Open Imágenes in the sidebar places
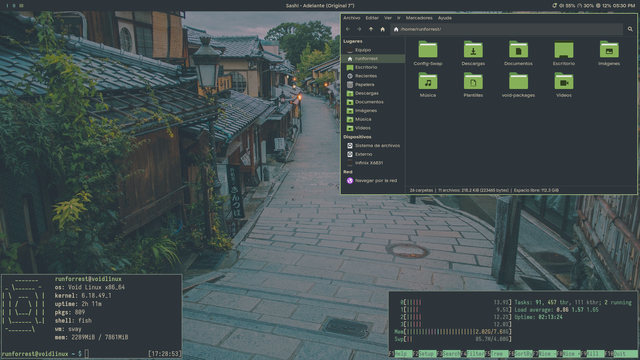Image resolution: width=640 pixels, height=360 pixels. click(x=373, y=111)
